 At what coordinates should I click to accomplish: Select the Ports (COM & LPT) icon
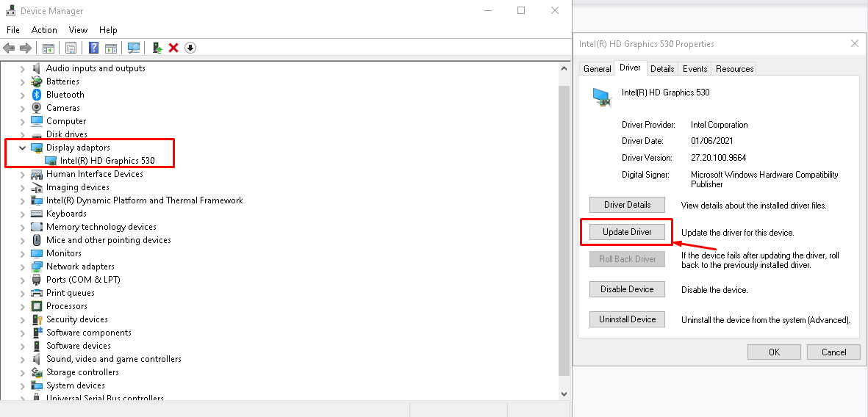[x=37, y=280]
